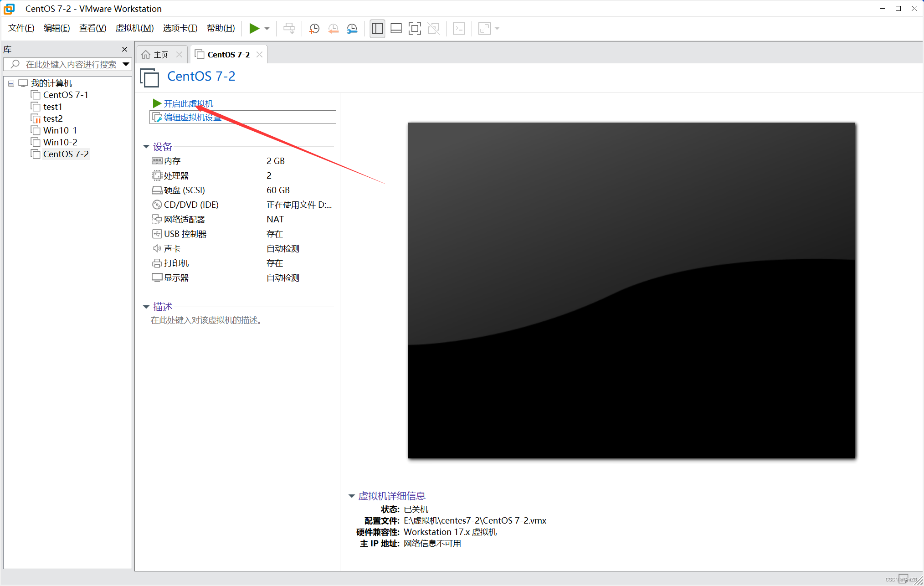
Task: Click the take snapshot toolbar icon
Action: pyautogui.click(x=314, y=28)
